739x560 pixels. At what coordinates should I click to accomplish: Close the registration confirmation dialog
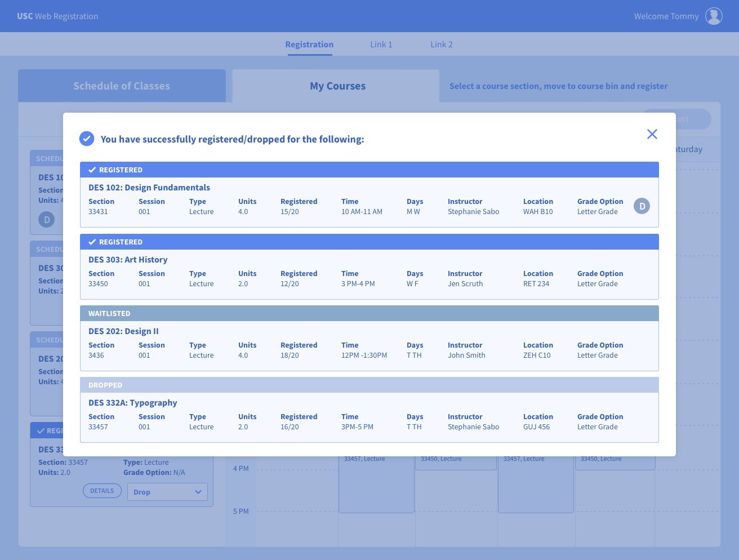(652, 134)
